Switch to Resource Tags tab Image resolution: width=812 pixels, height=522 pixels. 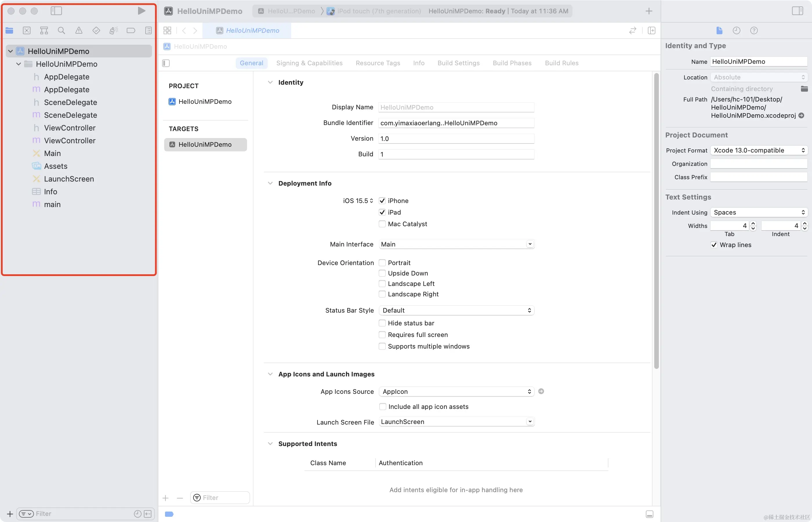coord(378,63)
